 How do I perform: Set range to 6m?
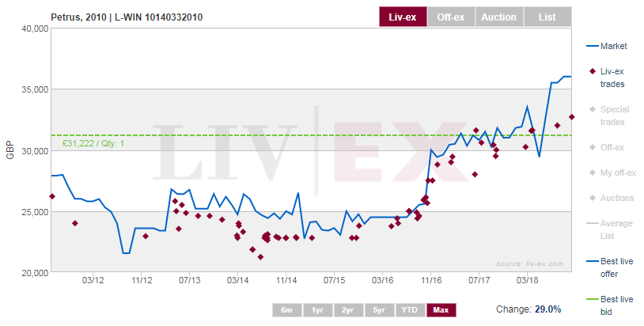tap(286, 310)
